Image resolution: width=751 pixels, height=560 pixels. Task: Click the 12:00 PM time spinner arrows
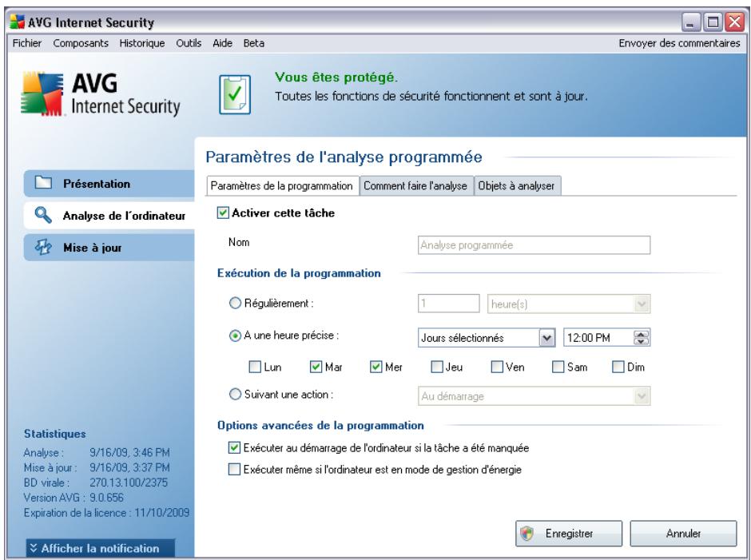[642, 338]
